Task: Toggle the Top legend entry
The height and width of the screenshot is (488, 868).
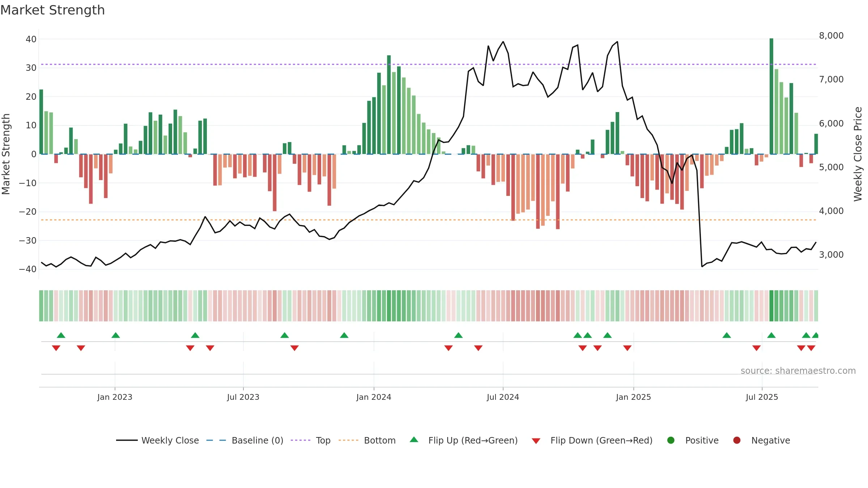Action: (x=310, y=440)
